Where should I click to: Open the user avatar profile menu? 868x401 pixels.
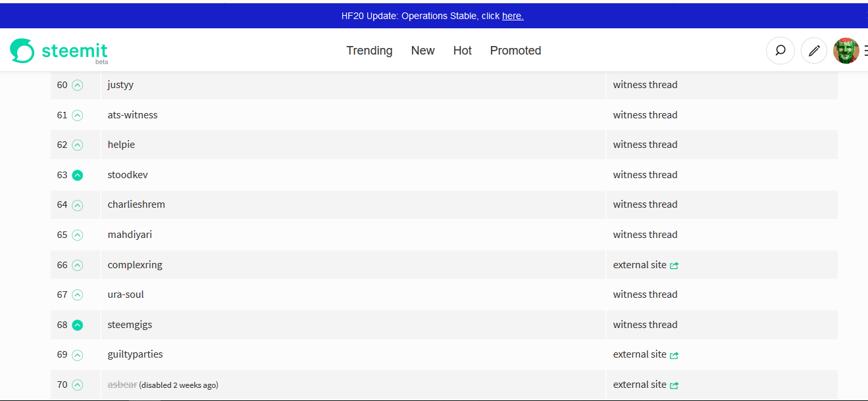(x=846, y=51)
